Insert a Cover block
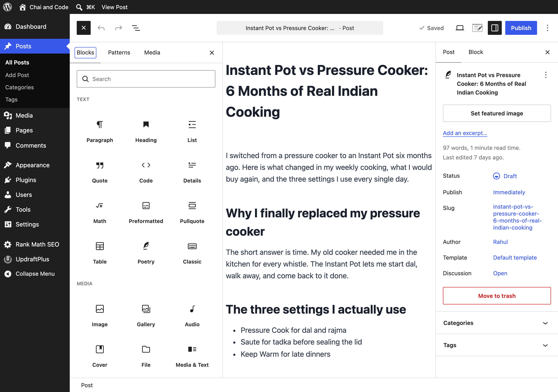558x392 pixels. click(100, 356)
